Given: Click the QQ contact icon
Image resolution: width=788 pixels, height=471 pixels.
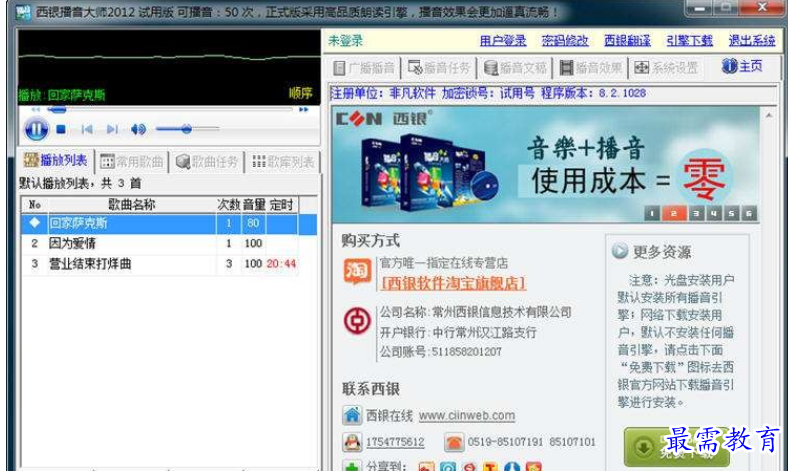Looking at the screenshot, I should (352, 442).
